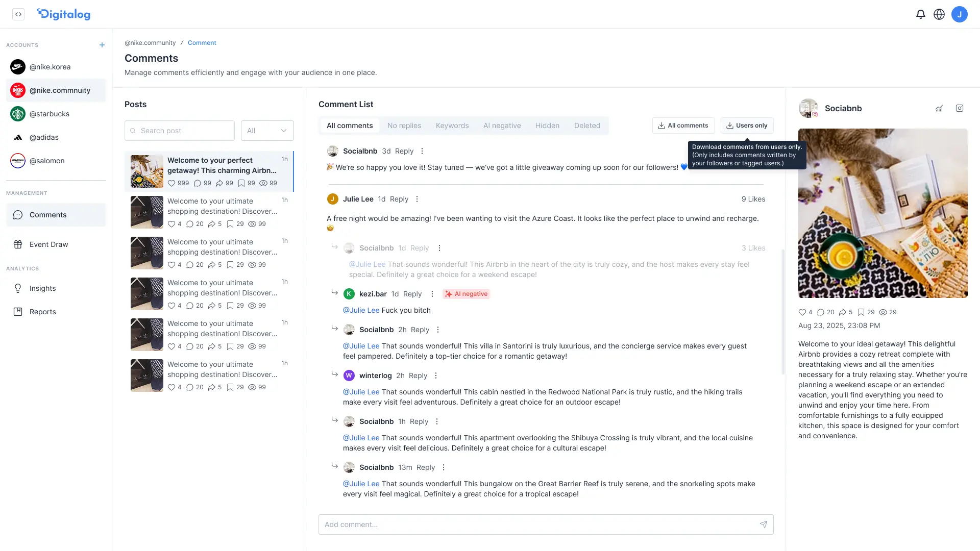Focus the Search post field
980x551 pixels.
click(180, 131)
